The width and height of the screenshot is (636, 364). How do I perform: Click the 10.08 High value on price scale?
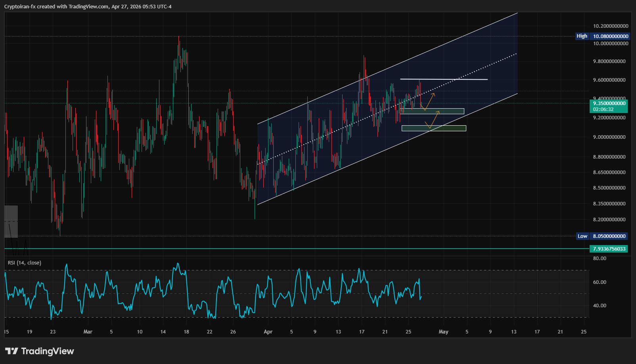[610, 36]
